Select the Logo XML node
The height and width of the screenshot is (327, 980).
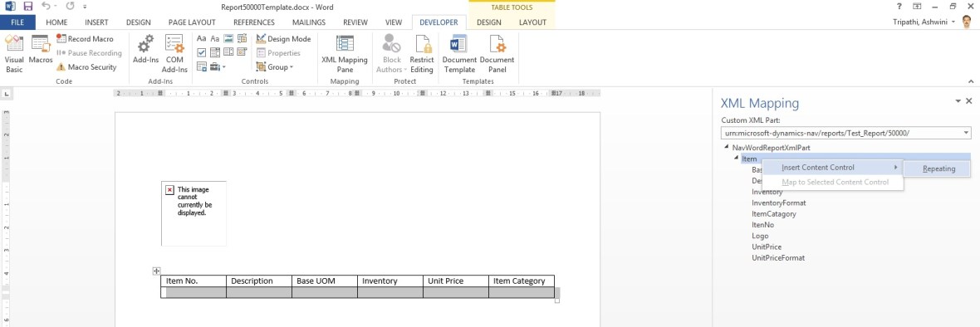(760, 236)
